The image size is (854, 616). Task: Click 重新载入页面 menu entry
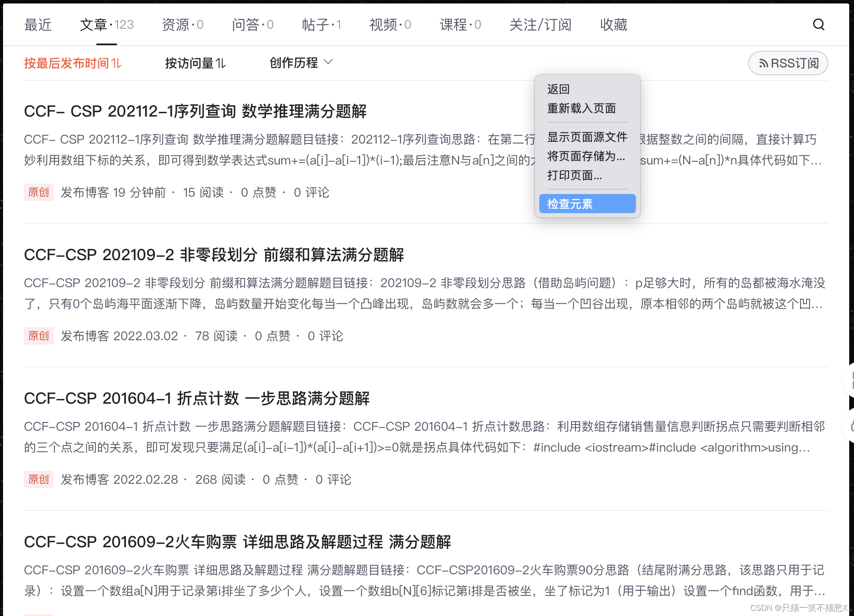(581, 108)
